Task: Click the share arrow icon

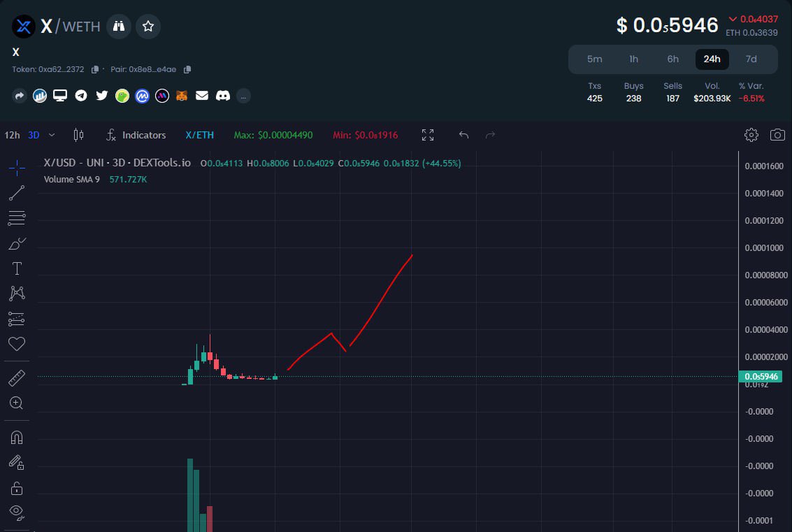Action: pyautogui.click(x=19, y=96)
